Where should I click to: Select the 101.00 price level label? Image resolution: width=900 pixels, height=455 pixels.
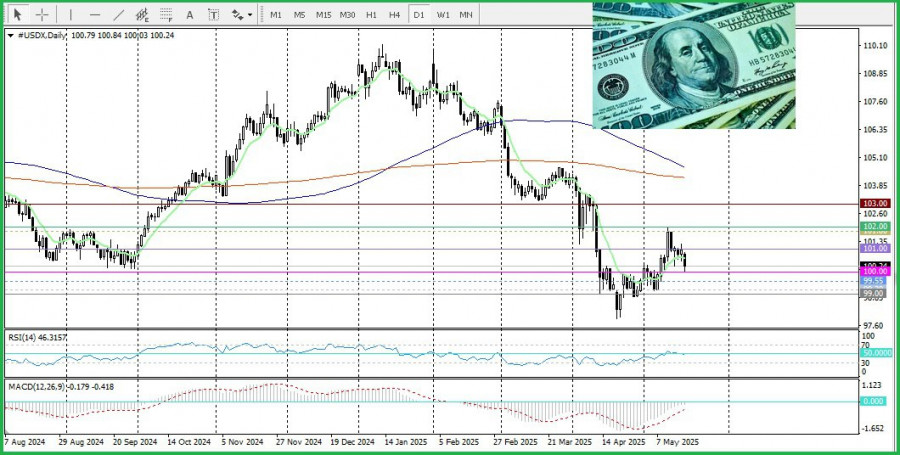[875, 248]
